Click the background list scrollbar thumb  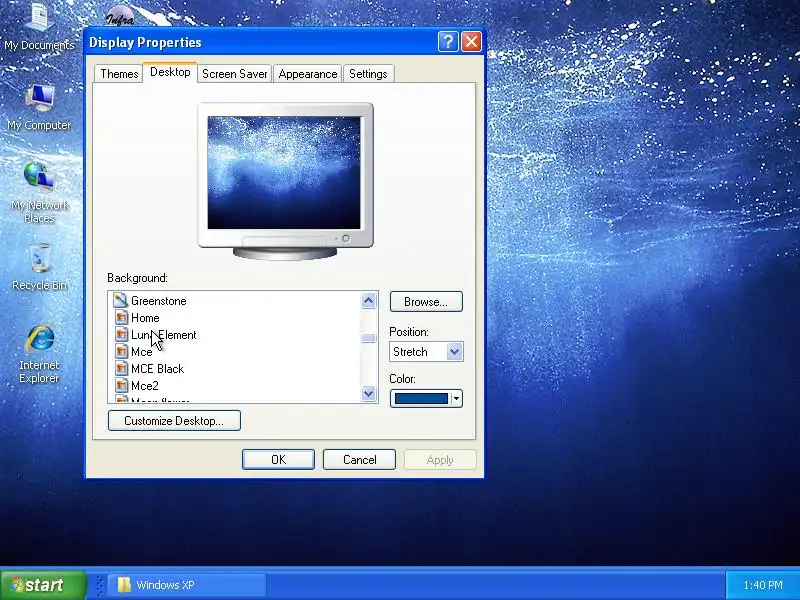tap(368, 338)
